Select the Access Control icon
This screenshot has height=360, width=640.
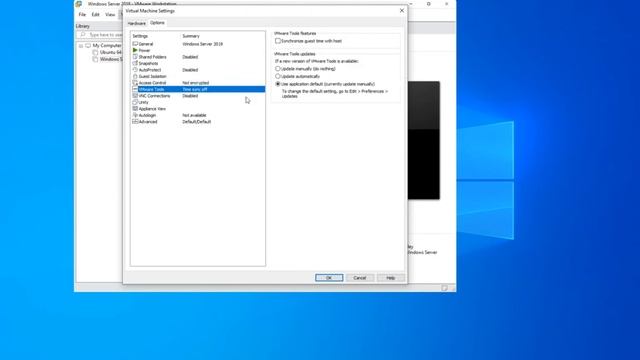[x=135, y=83]
